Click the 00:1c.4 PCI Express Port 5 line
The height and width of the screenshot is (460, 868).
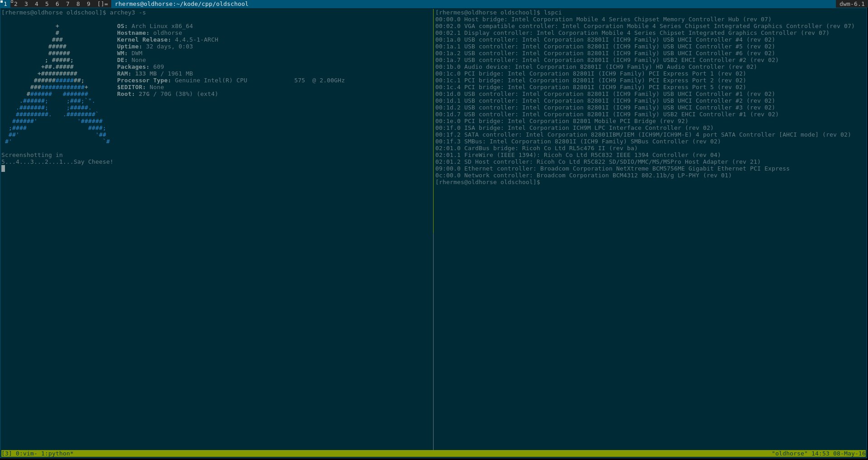pyautogui.click(x=590, y=87)
